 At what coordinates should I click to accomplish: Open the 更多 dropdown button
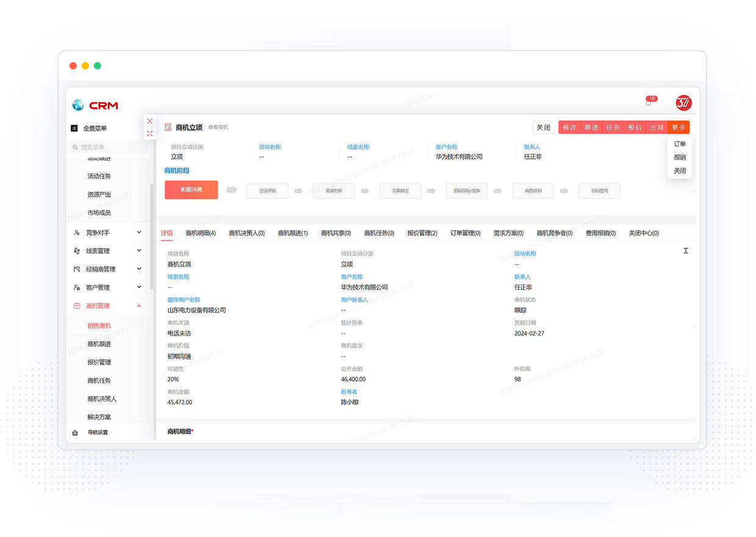[679, 128]
